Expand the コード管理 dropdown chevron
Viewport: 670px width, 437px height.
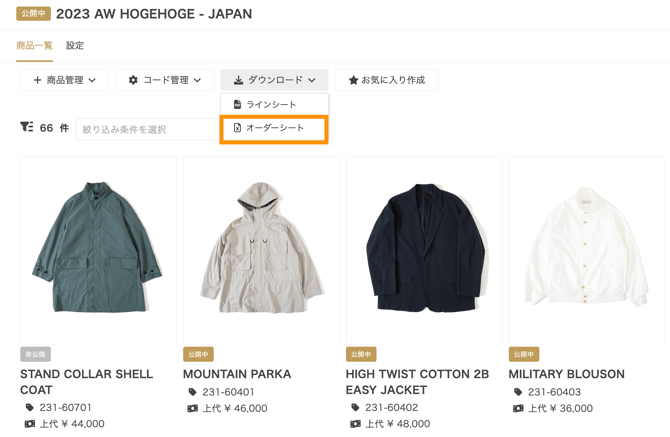tap(197, 80)
